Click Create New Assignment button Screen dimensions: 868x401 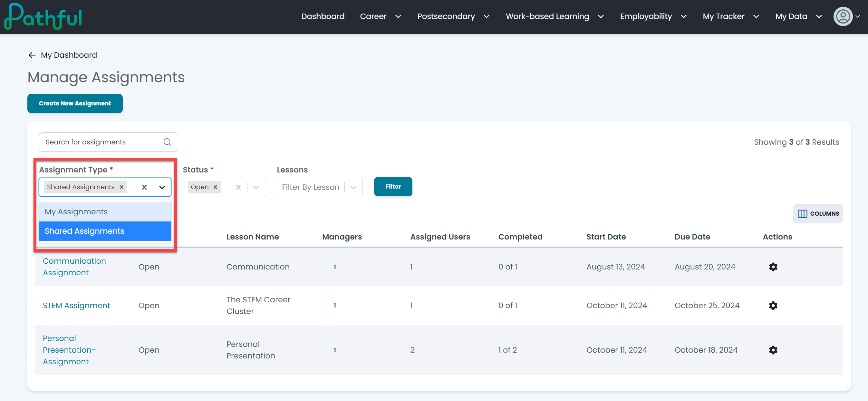(x=75, y=103)
